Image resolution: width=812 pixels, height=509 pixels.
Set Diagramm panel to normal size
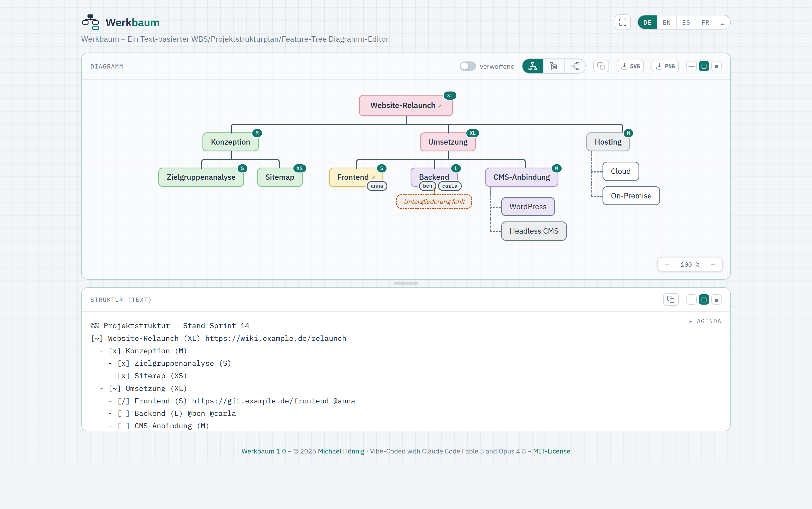pyautogui.click(x=704, y=66)
